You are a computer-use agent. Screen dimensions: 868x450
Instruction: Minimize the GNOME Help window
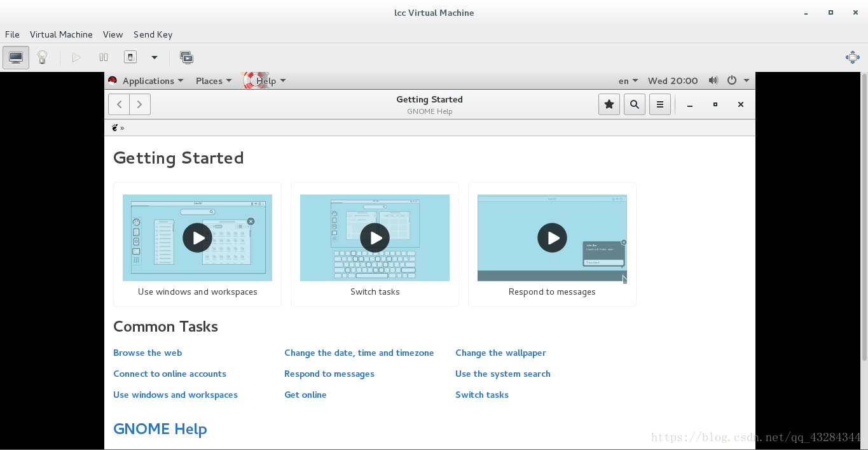tap(690, 104)
